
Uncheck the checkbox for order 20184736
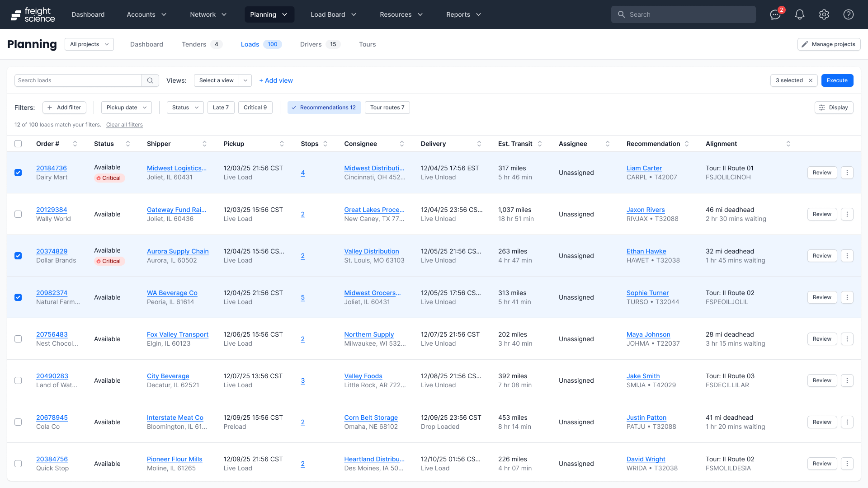point(18,173)
